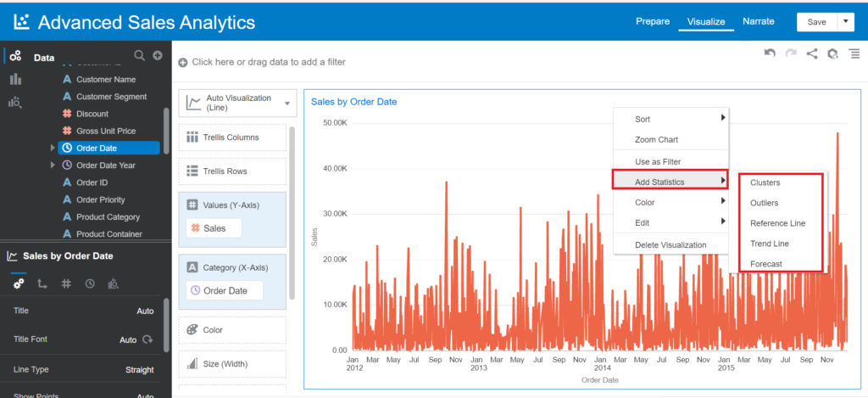The image size is (868, 398).
Task: Open the hamburger menu at top right
Action: point(854,53)
